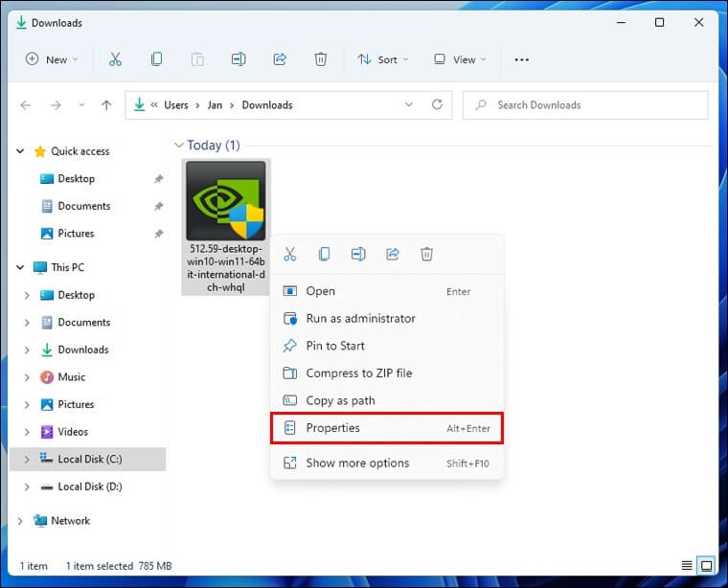Switch to large thumbnails view in the status bar
The image size is (728, 588).
click(x=706, y=565)
